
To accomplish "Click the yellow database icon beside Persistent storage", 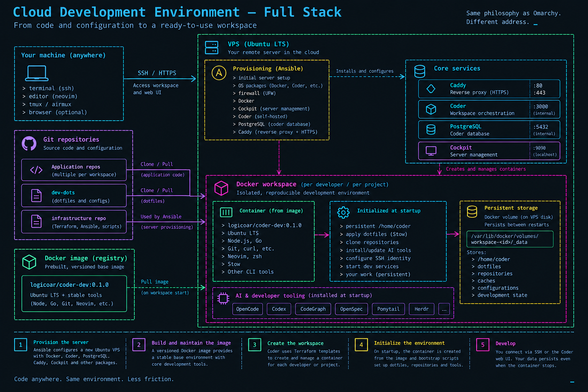I will pyautogui.click(x=472, y=211).
